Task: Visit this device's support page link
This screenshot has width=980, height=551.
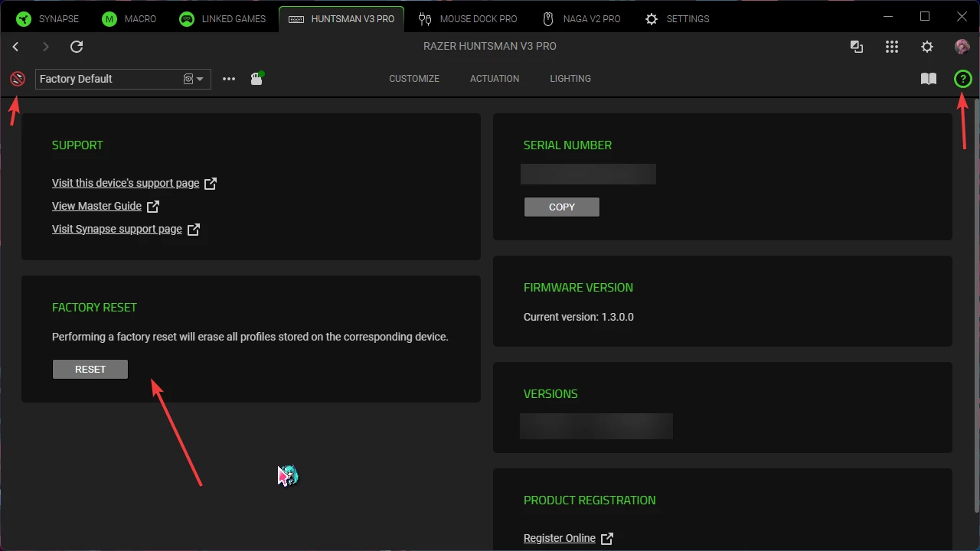Action: pyautogui.click(x=134, y=183)
